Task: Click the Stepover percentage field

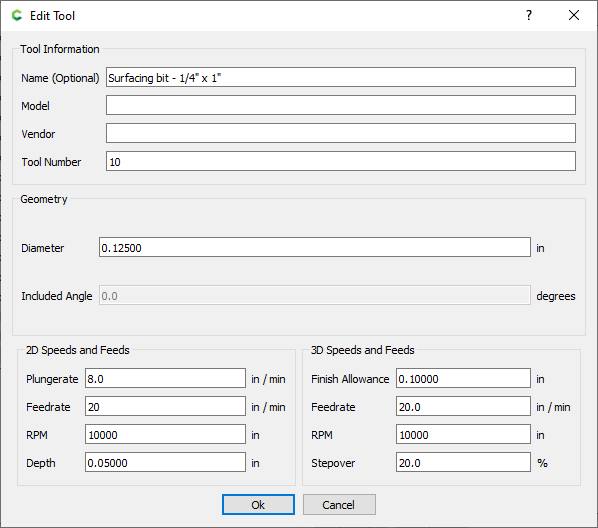Action: click(463, 462)
